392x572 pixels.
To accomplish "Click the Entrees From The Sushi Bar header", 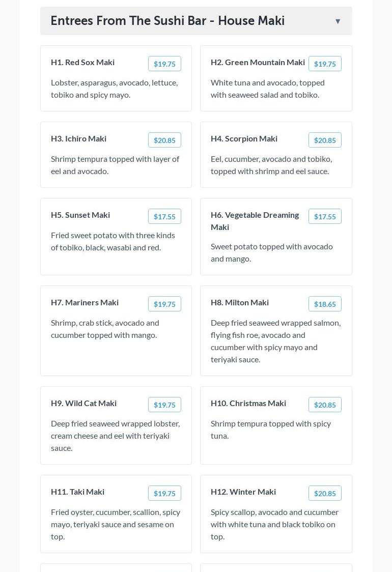I will click(x=167, y=21).
